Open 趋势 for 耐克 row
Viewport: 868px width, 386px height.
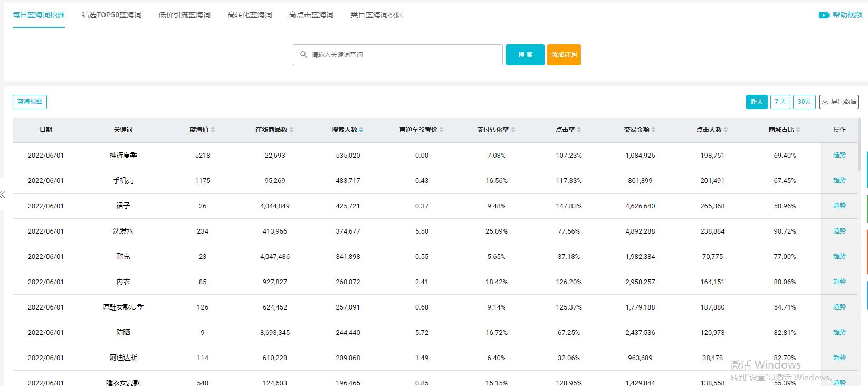839,256
